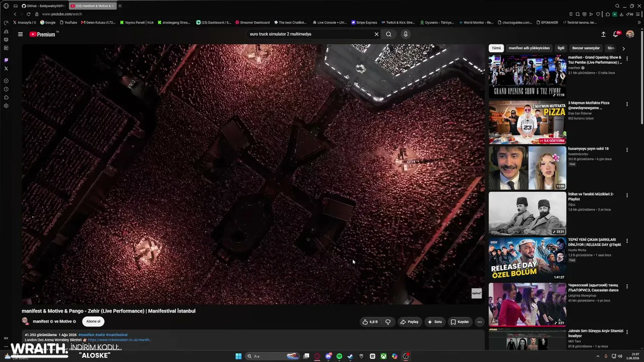The image size is (644, 362).
Task: Open a new browser tab
Action: (x=120, y=6)
